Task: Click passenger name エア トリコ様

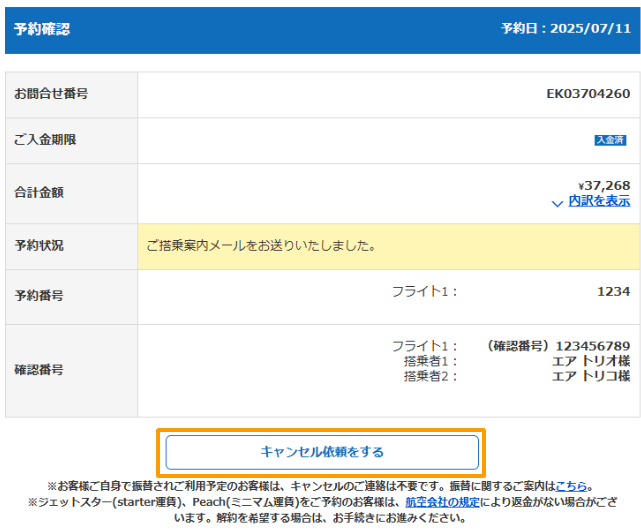Action: click(x=591, y=376)
